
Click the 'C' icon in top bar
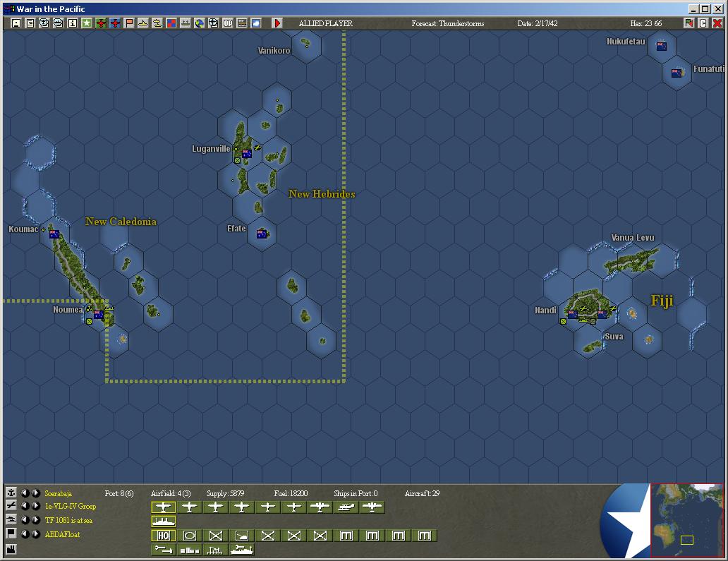pos(703,23)
